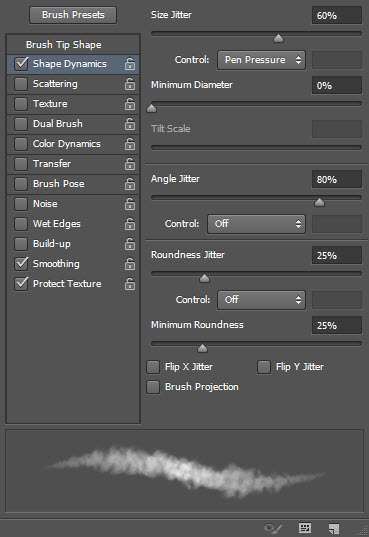The height and width of the screenshot is (537, 369).
Task: Open the Preset Manager icon at bottom
Action: pyautogui.click(x=304, y=528)
